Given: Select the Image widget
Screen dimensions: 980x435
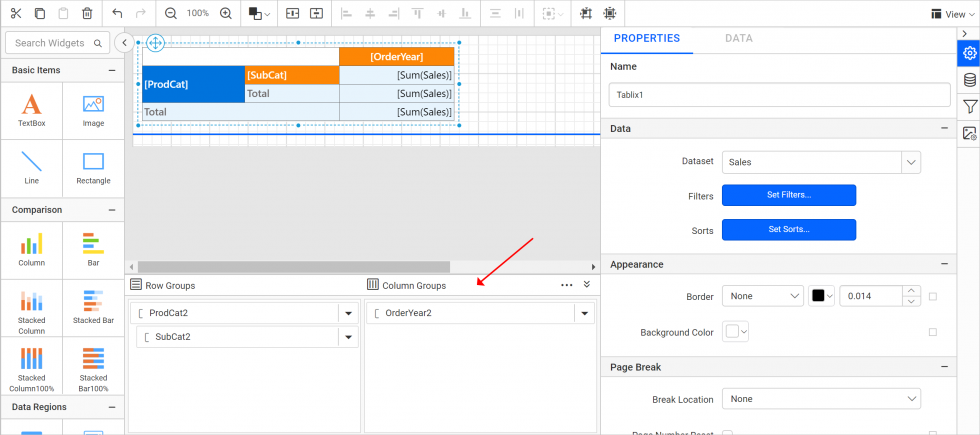Looking at the screenshot, I should [93, 111].
